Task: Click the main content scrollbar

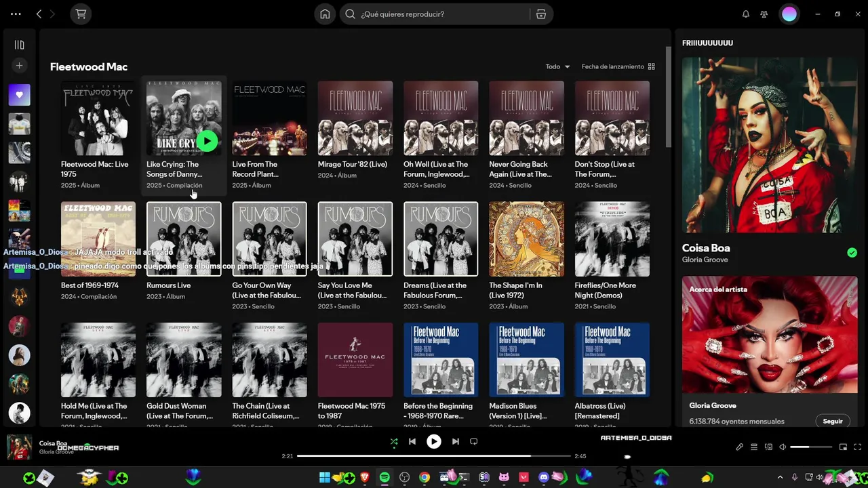Action: [x=667, y=96]
